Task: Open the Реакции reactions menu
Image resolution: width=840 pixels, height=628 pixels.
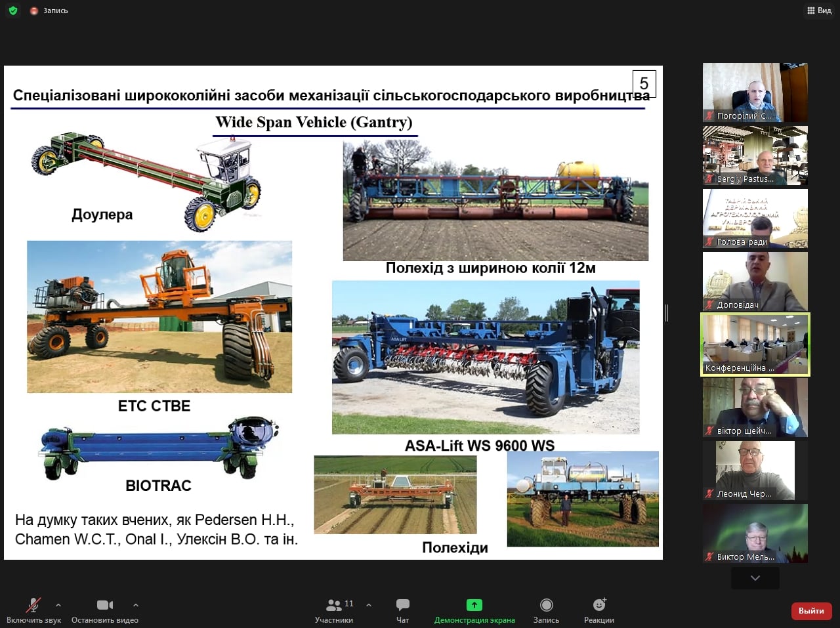Action: click(598, 610)
